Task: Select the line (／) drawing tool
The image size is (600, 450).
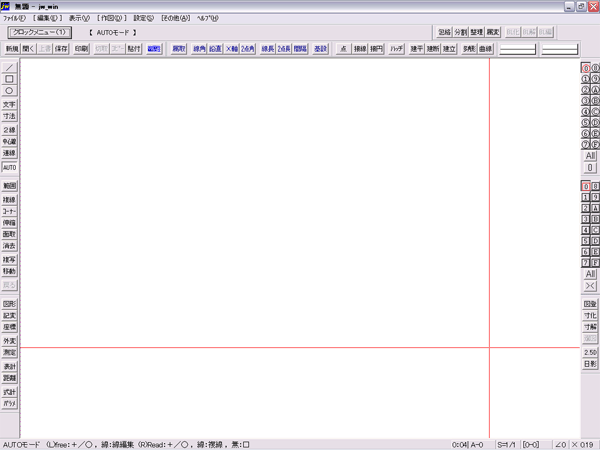Action: pos(9,67)
